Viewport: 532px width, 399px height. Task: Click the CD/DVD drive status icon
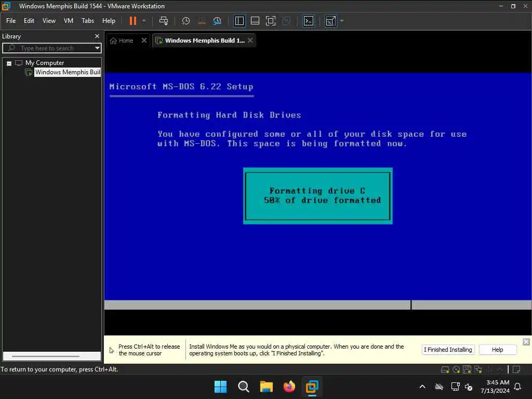pos(456,369)
